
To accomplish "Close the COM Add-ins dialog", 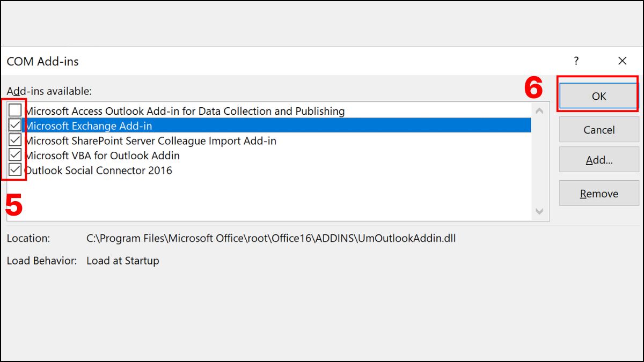I will [622, 61].
